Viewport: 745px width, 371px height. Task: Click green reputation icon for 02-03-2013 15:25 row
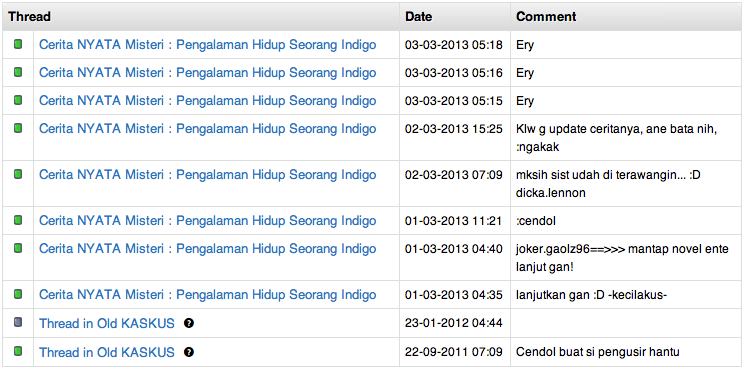coord(18,128)
